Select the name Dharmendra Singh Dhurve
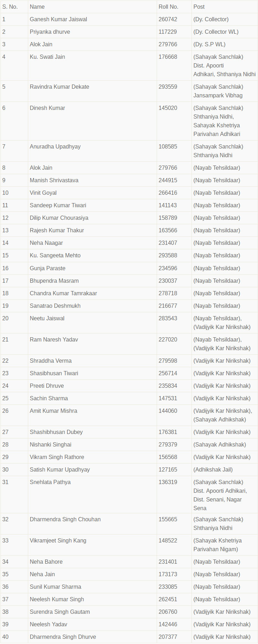 click(63, 637)
